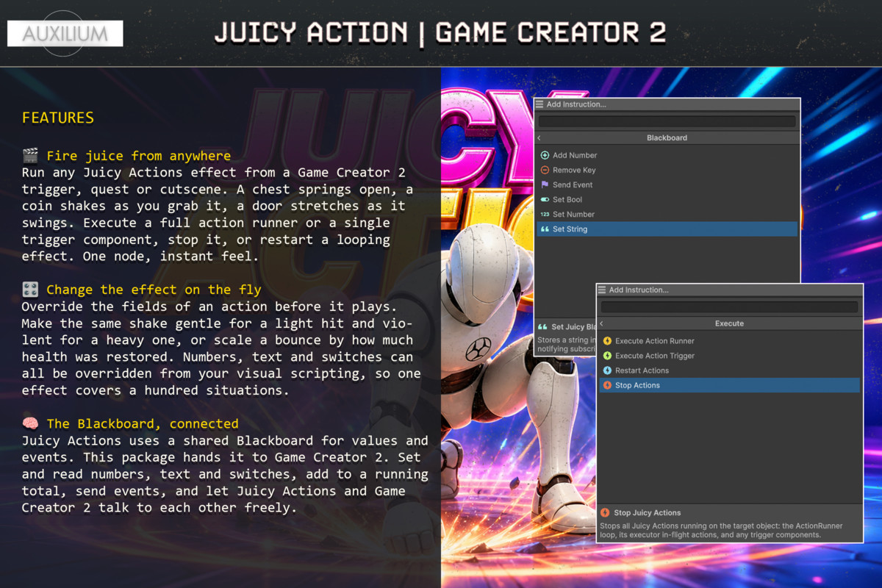
Task: Click the control knobs emoji before Change the effect
Action: (x=30, y=289)
